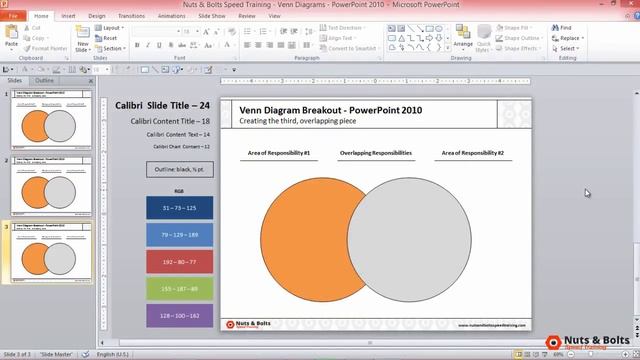Open the Layout dropdown

(110, 28)
